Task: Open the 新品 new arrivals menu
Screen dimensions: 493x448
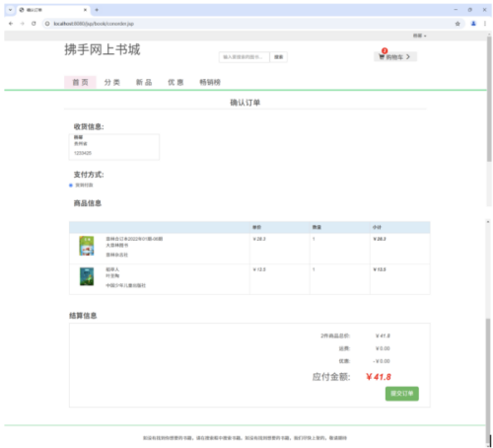Action: pos(144,82)
